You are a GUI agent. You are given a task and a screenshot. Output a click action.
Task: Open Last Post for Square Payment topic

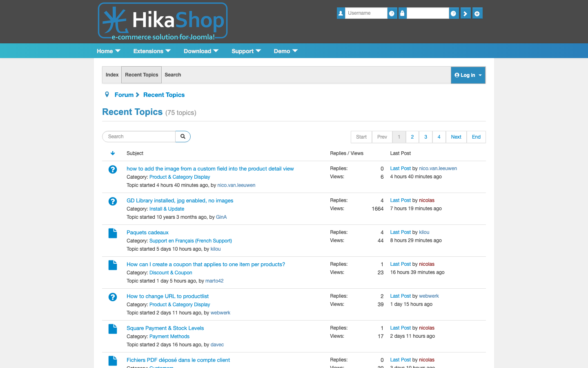pos(401,328)
